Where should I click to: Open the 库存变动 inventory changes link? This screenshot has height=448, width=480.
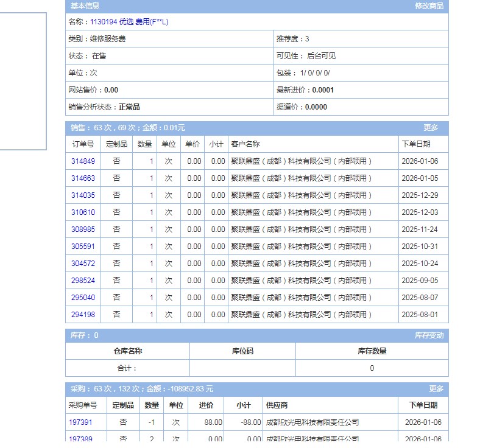429,335
